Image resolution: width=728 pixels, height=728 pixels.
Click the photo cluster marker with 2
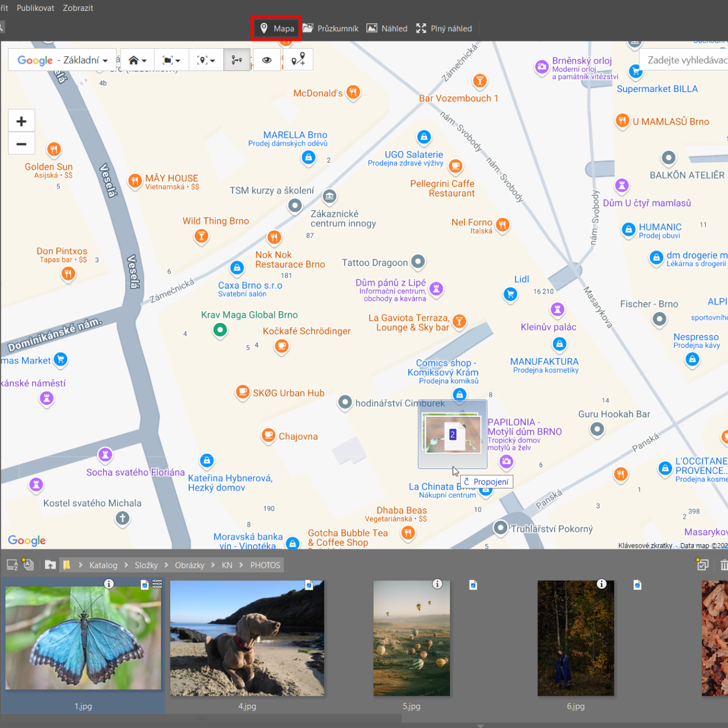tap(453, 434)
